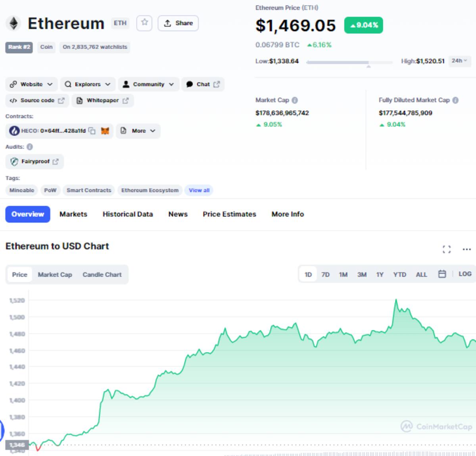Set chart range to 1D
The height and width of the screenshot is (456, 476).
click(x=308, y=274)
